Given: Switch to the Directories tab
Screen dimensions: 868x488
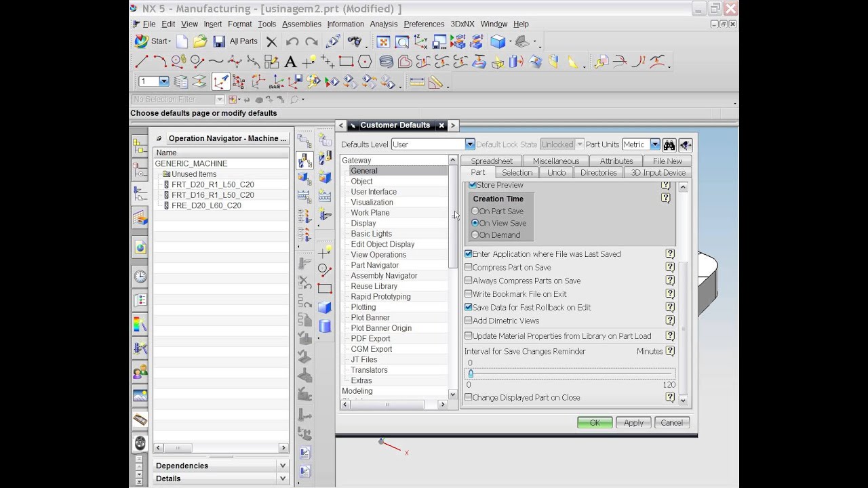Looking at the screenshot, I should (x=599, y=173).
